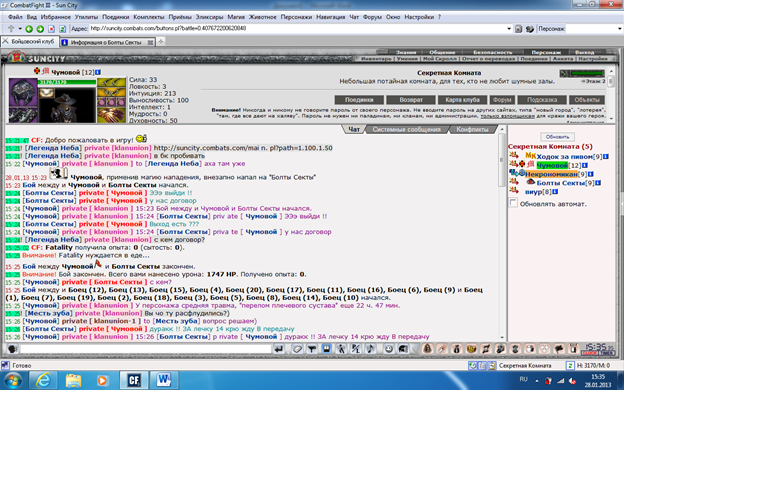Click the eraser clear chat icon
This screenshot has height=480, width=768.
(297, 349)
